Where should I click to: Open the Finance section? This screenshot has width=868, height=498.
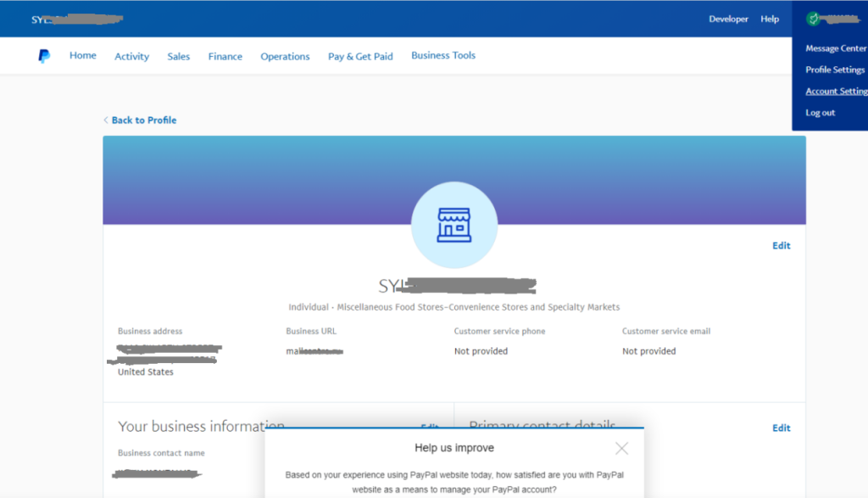pos(225,55)
